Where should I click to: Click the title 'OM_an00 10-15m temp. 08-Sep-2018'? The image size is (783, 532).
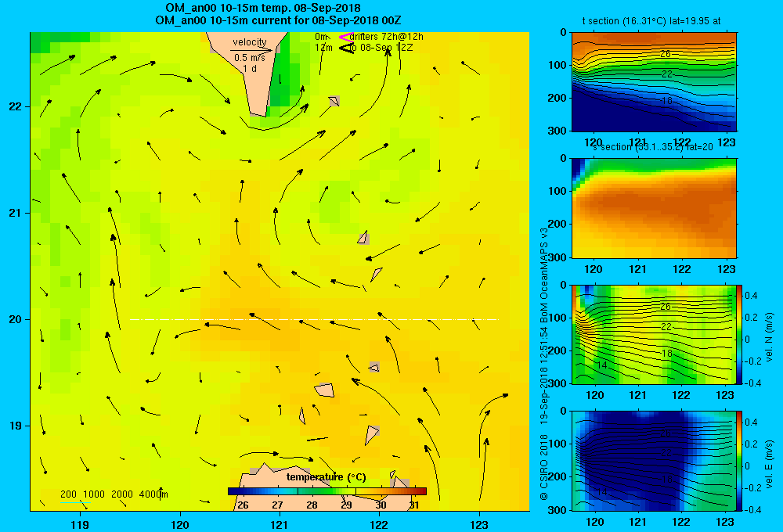(263, 8)
